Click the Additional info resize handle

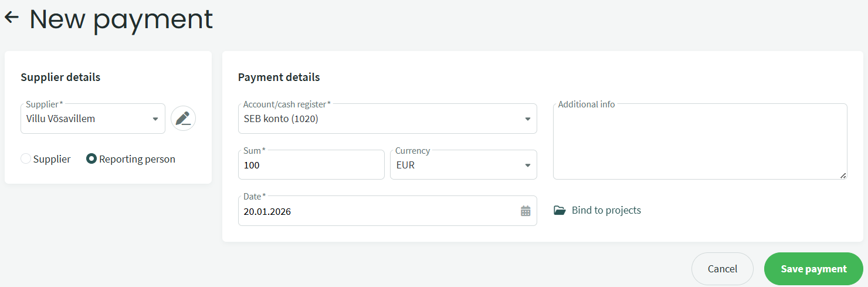pyautogui.click(x=843, y=175)
